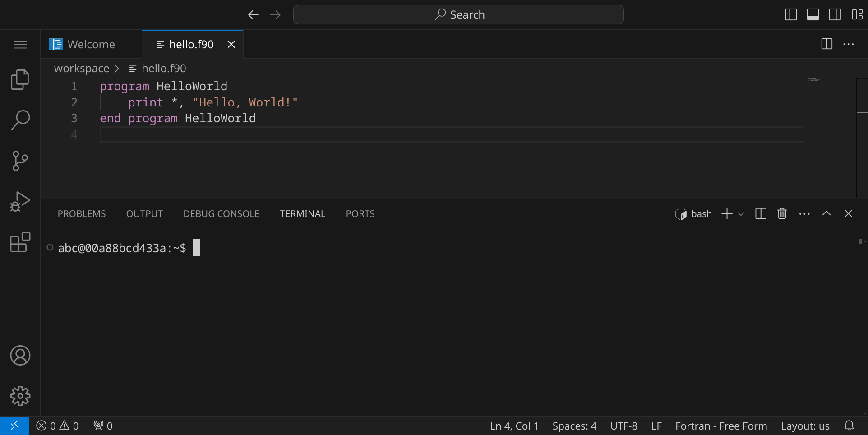The image size is (868, 435).
Task: Toggle the secondary side bar
Action: coord(835,15)
